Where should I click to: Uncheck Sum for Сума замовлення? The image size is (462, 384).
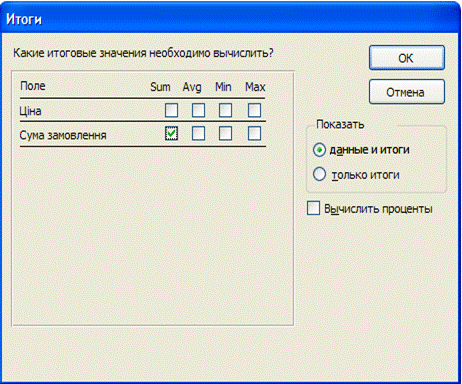point(171,134)
